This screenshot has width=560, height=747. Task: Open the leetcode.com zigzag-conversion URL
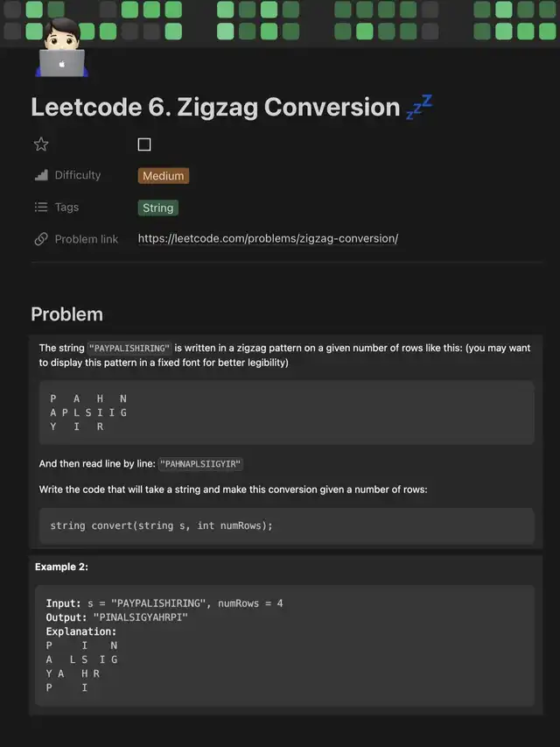click(x=268, y=238)
